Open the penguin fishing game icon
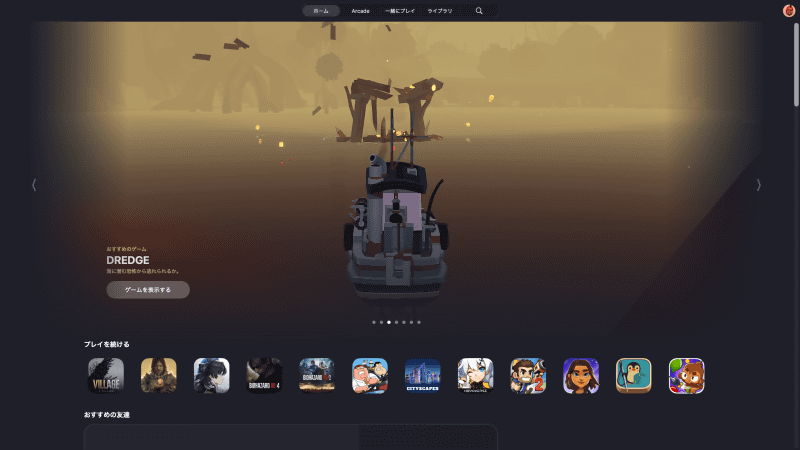This screenshot has width=800, height=450. (634, 376)
